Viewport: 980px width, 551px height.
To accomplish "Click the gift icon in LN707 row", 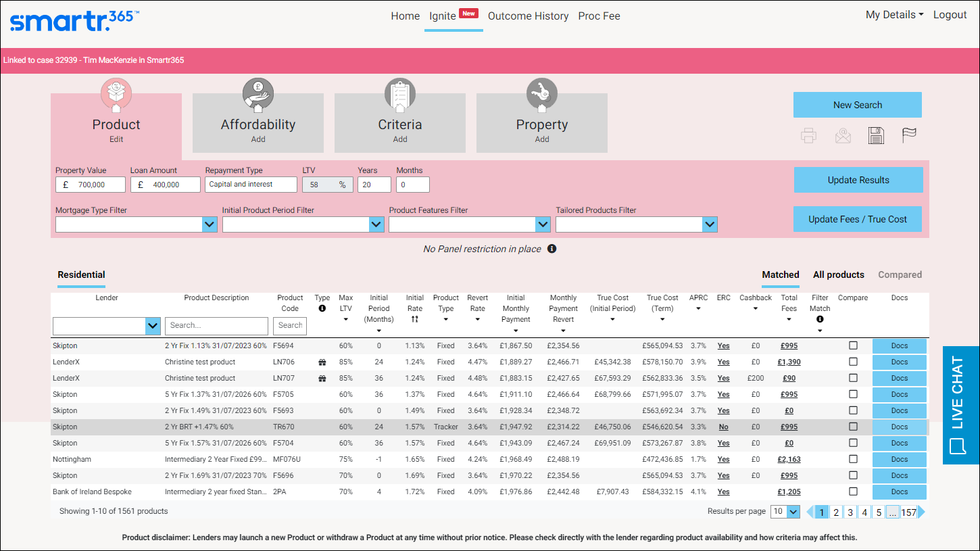I will point(322,379).
